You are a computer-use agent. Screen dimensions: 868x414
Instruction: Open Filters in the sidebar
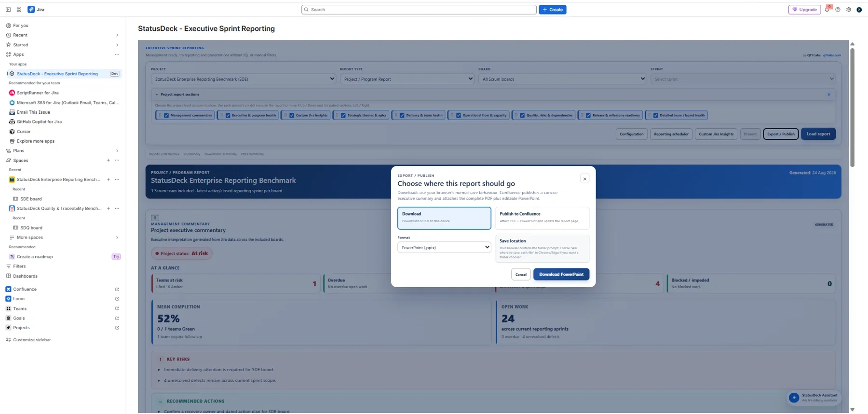(19, 266)
